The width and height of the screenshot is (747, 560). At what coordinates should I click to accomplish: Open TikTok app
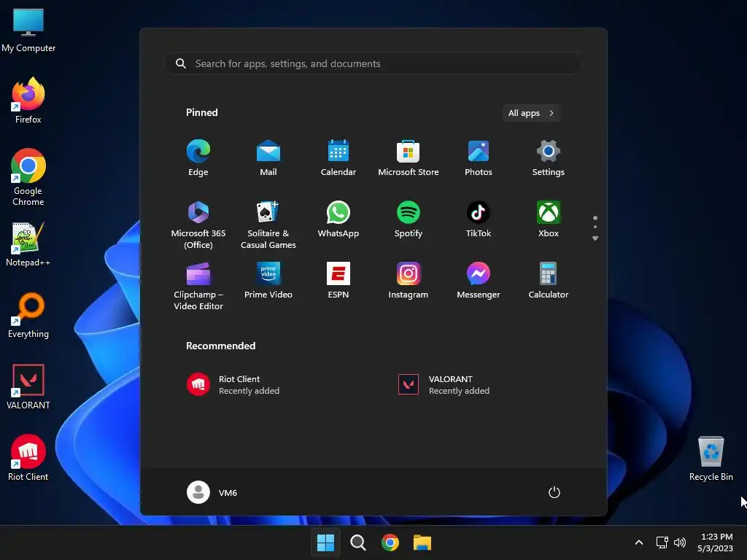[479, 219]
